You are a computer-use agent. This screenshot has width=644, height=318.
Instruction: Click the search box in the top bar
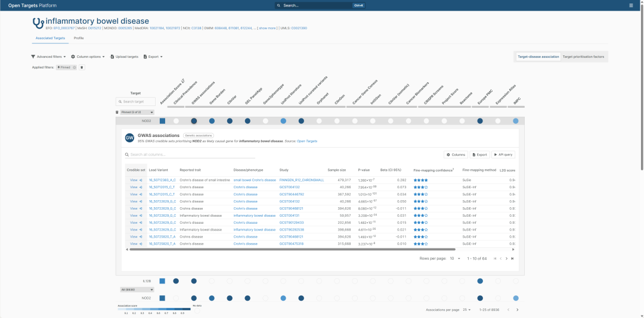pyautogui.click(x=320, y=5)
